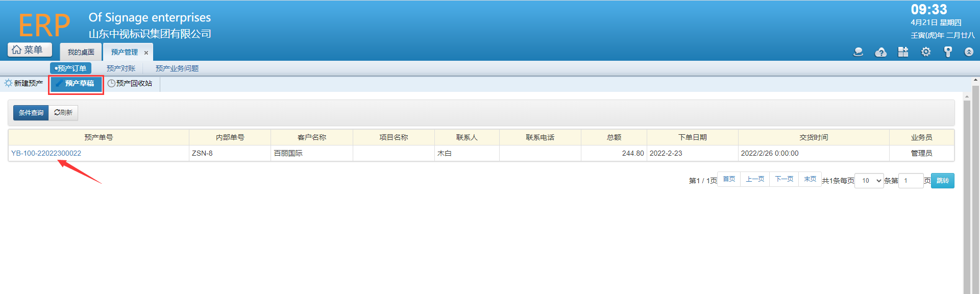Click the 刷新 refresh button
The width and height of the screenshot is (980, 294).
tap(63, 113)
